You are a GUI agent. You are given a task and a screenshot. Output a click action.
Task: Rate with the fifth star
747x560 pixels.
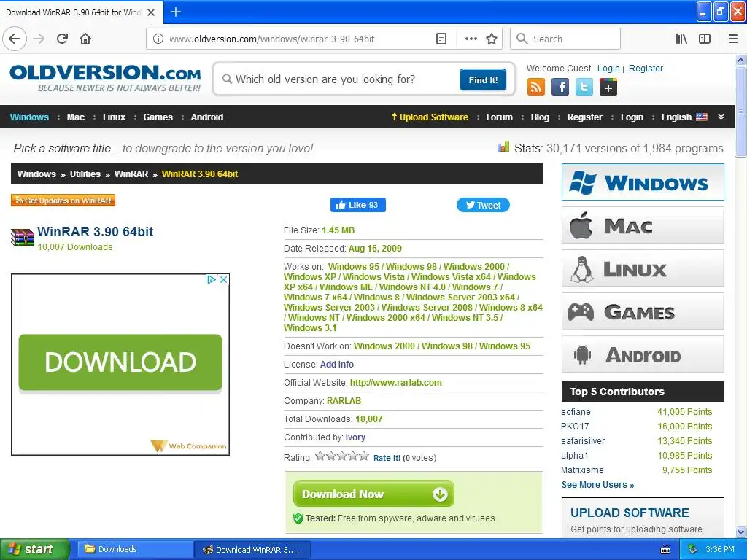(x=364, y=456)
